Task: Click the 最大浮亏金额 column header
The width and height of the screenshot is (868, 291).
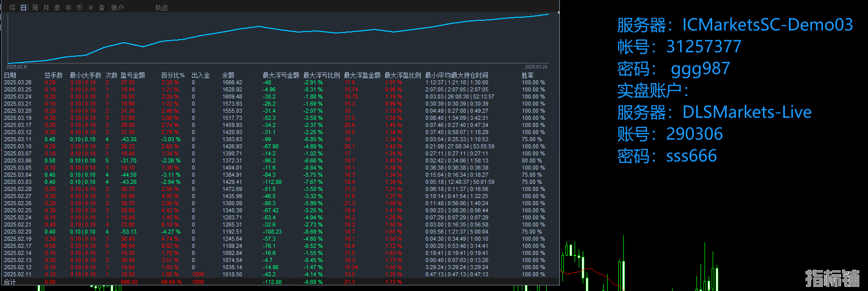Action: click(281, 75)
